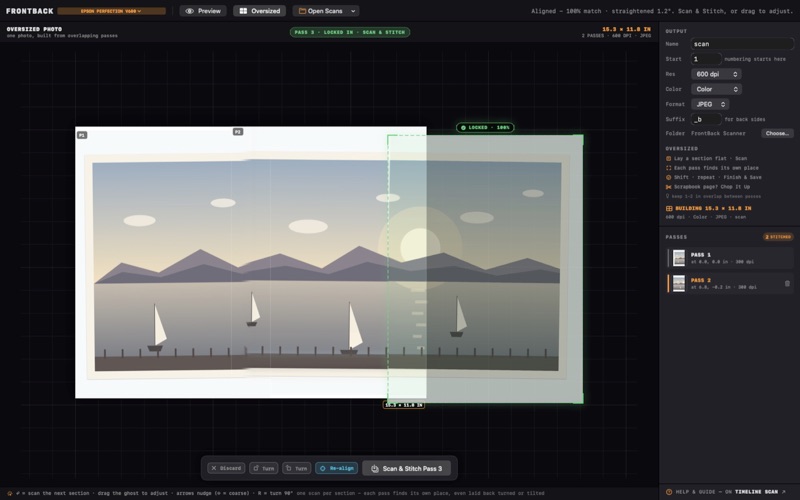The width and height of the screenshot is (800, 500).
Task: Click the X icon on Discard
Action: [214, 468]
